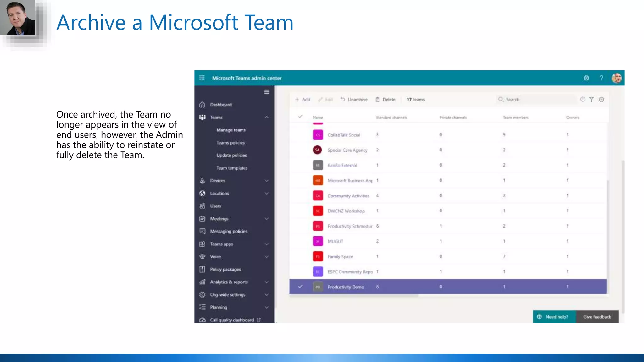
Task: Click the Users icon in sidebar
Action: click(202, 206)
